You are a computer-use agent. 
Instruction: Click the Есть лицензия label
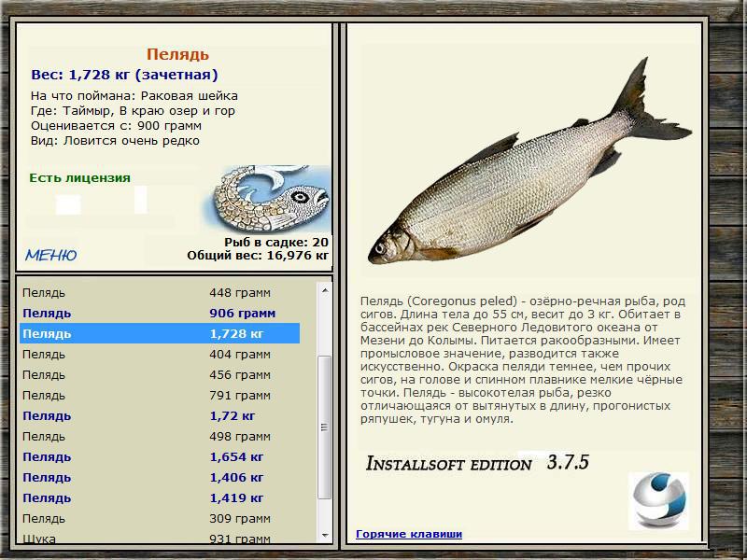[x=79, y=177]
